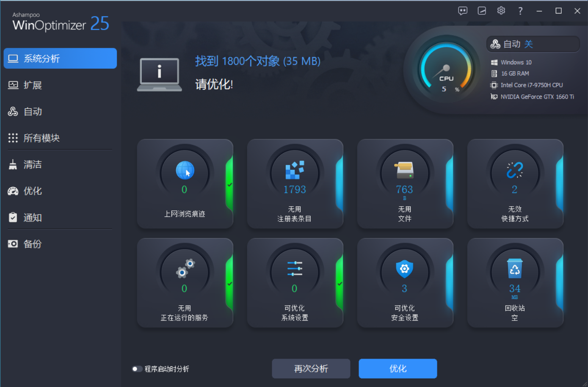The width and height of the screenshot is (588, 387).
Task: Open 清洁 section in the sidebar
Action: 60,165
